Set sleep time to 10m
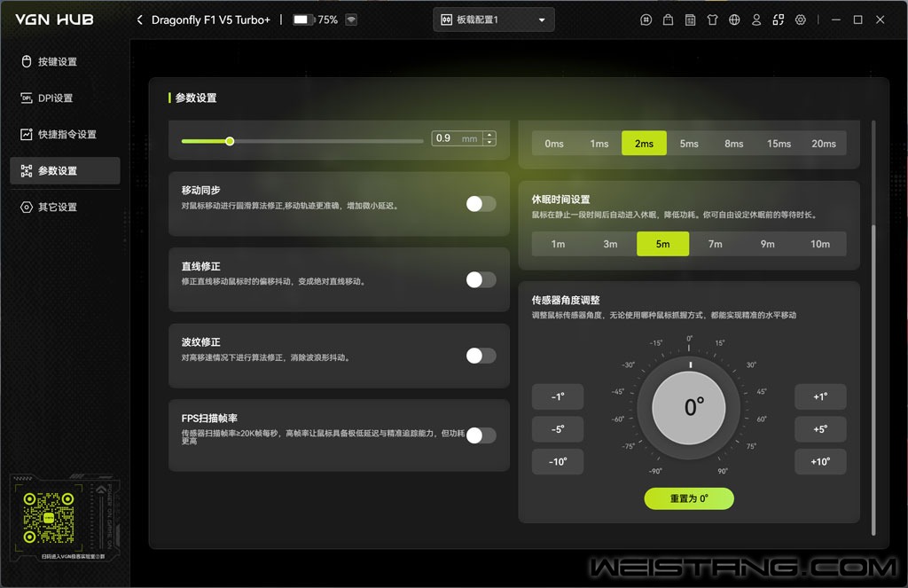Screen dimensions: 908x588 tap(820, 244)
